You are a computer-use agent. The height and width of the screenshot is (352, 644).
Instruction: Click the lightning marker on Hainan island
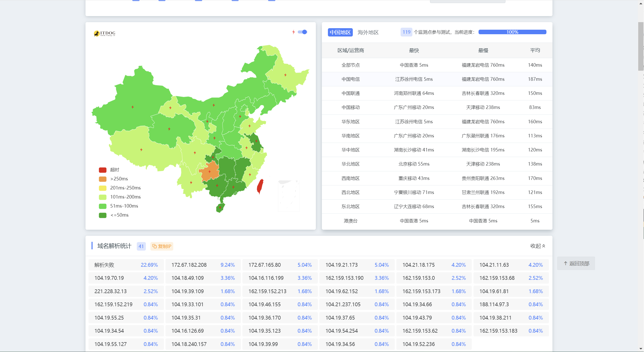pos(220,208)
